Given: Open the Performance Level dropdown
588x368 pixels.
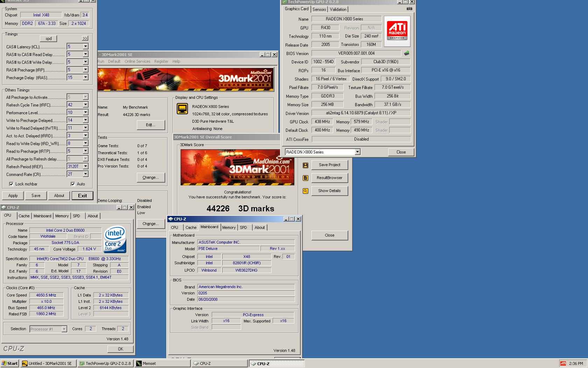Looking at the screenshot, I should [85, 113].
